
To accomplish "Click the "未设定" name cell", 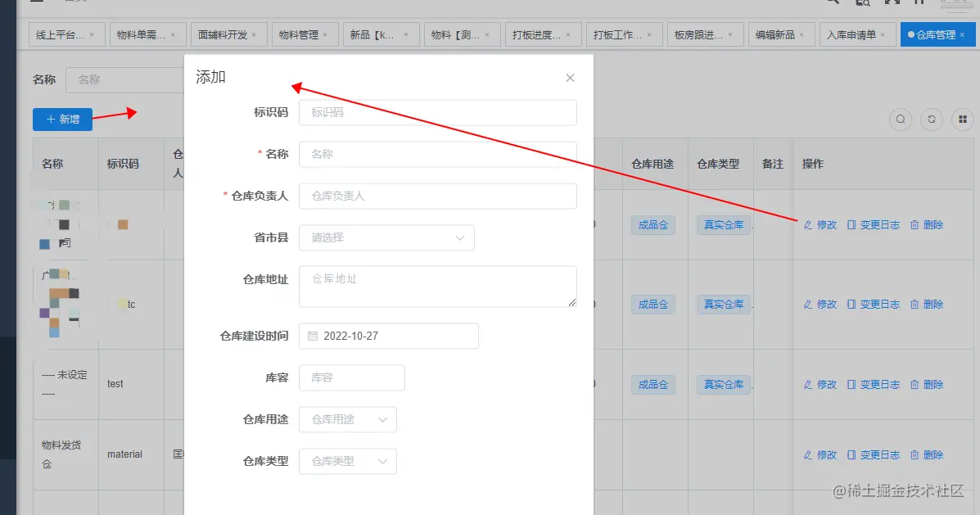I will [x=65, y=384].
